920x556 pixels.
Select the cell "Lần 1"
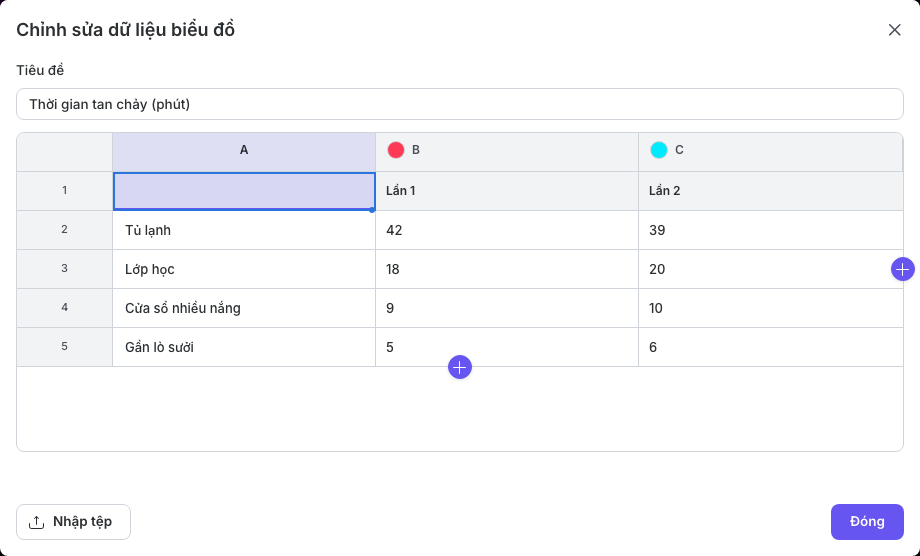507,191
